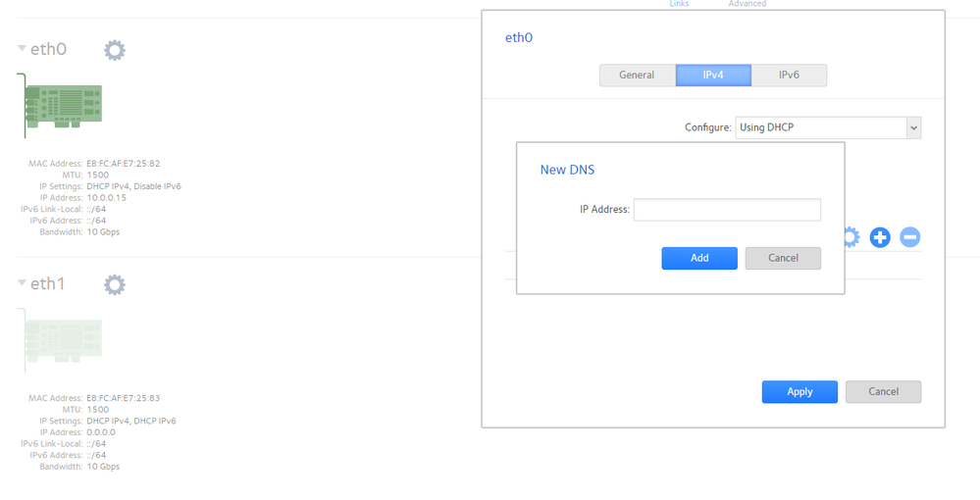Collapse the eth0 section triangle
The height and width of the screenshot is (500, 980).
(22, 48)
